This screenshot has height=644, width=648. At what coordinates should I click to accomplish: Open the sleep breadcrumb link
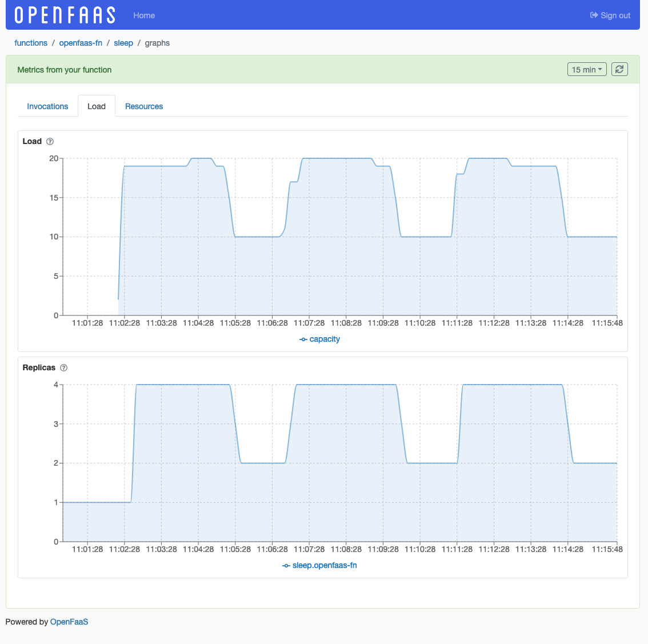coord(123,43)
